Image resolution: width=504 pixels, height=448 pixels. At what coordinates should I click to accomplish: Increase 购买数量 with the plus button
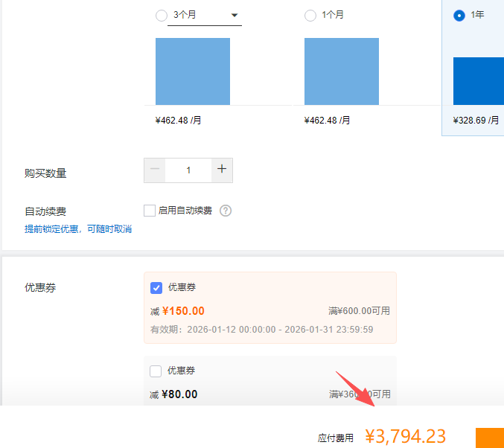pos(222,170)
